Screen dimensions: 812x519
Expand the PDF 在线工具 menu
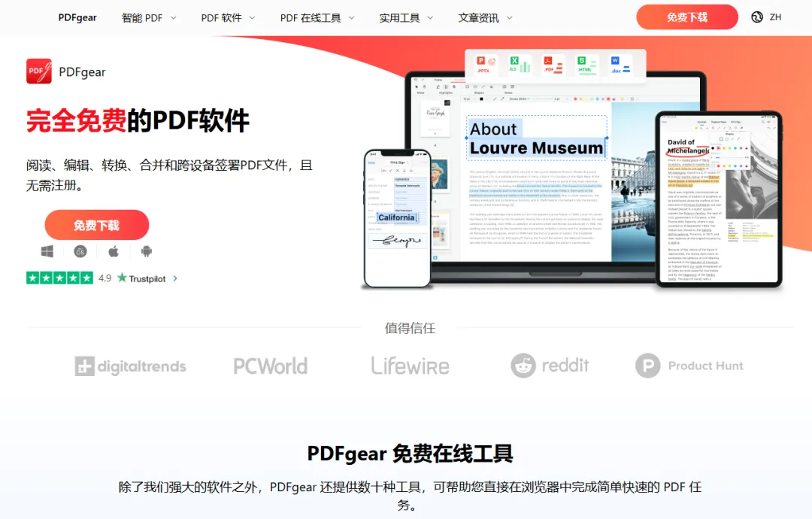click(x=317, y=17)
